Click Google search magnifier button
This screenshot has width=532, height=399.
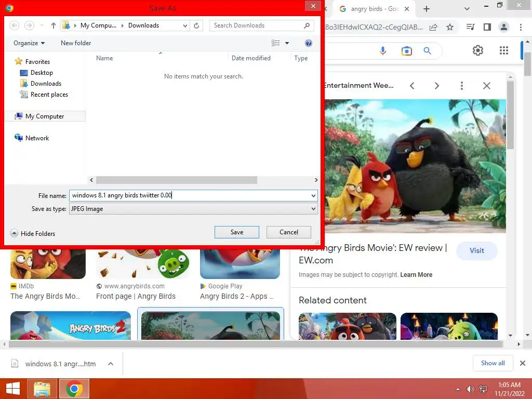point(427,51)
